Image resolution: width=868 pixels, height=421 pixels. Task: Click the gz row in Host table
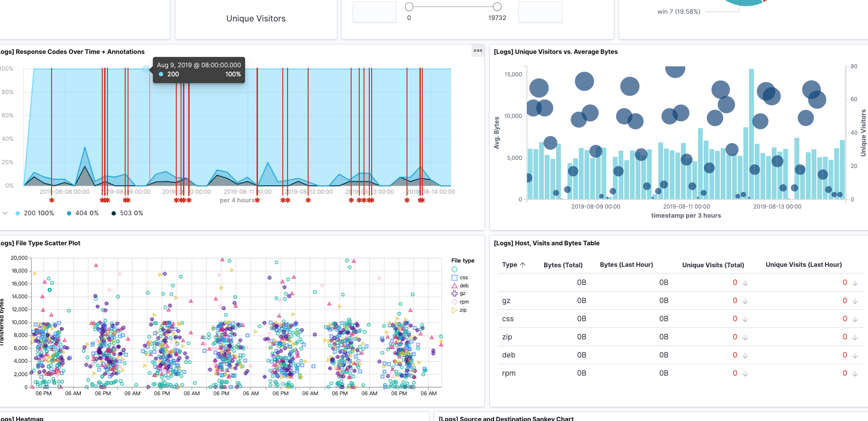[681, 301]
